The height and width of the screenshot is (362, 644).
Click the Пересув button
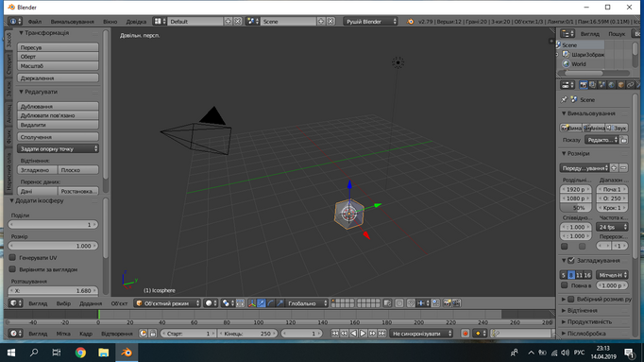point(58,47)
